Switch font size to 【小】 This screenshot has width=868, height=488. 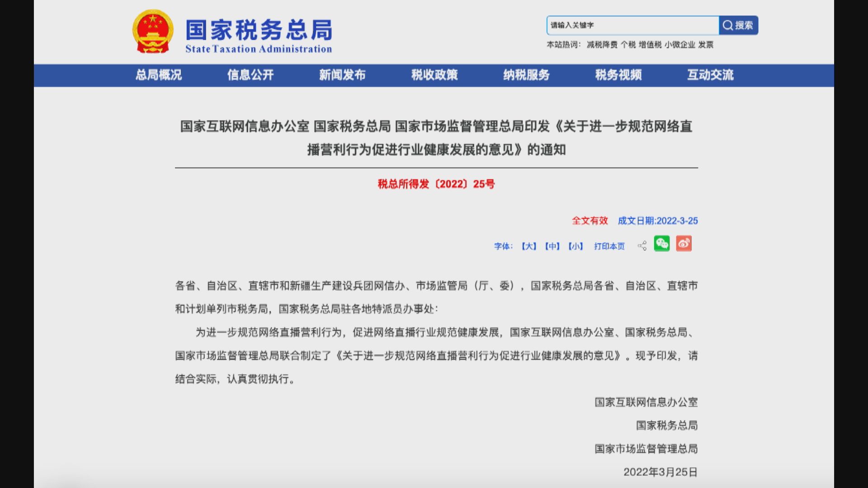(576, 246)
